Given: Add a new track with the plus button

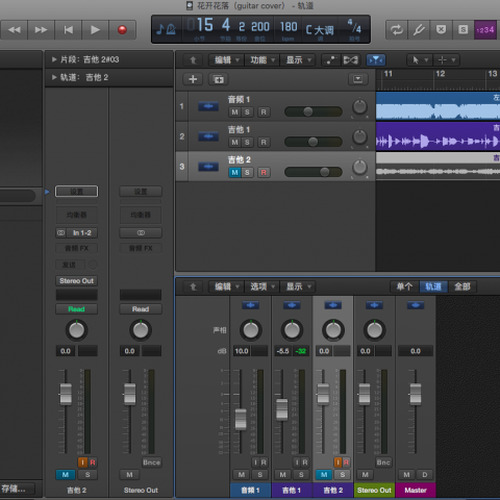Looking at the screenshot, I should pyautogui.click(x=193, y=79).
